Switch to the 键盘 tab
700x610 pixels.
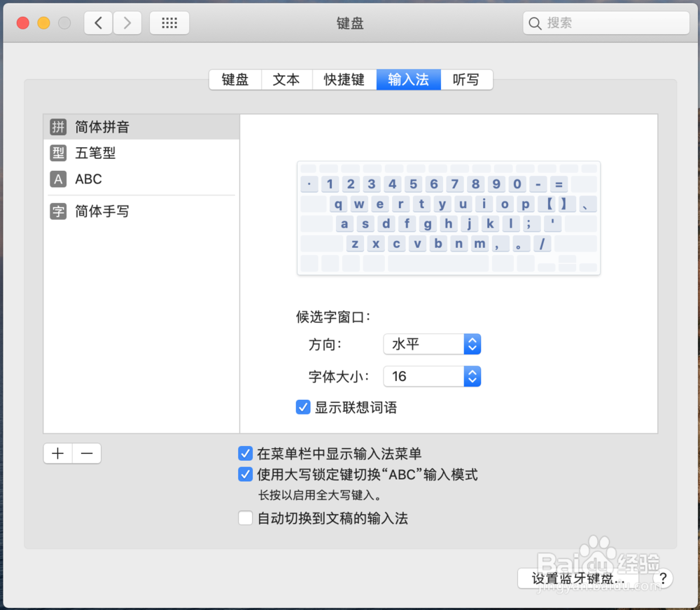[x=234, y=79]
